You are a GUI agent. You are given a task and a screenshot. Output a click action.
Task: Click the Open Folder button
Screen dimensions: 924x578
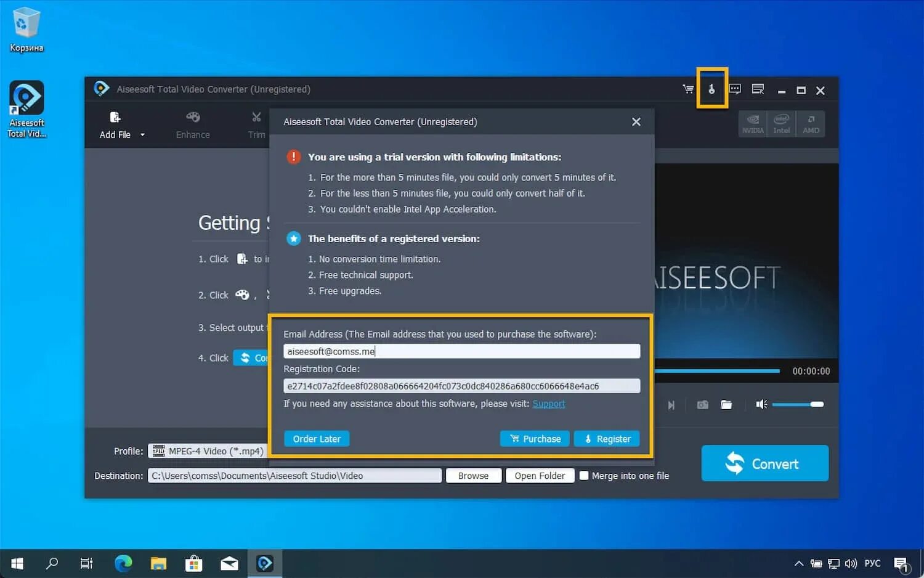pyautogui.click(x=540, y=476)
